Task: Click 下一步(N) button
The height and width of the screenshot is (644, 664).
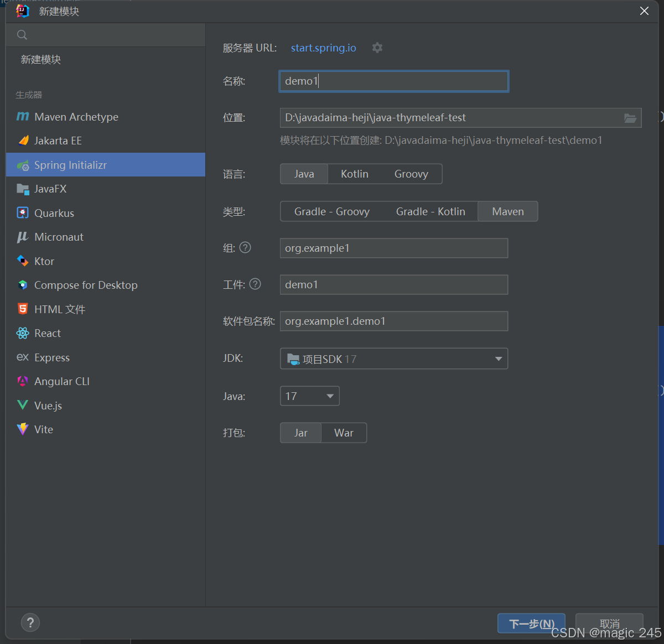Action: pos(531,624)
